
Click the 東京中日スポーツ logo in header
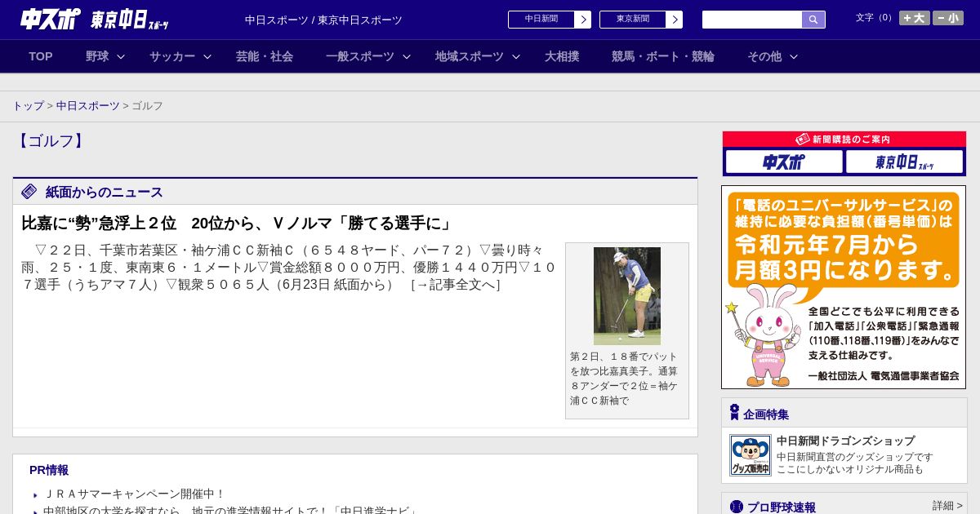[130, 20]
